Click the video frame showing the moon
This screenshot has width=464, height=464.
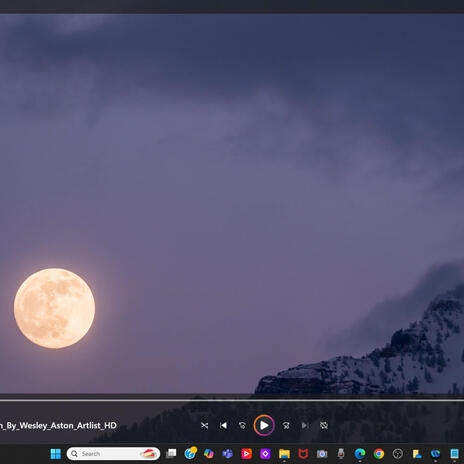(x=232, y=203)
